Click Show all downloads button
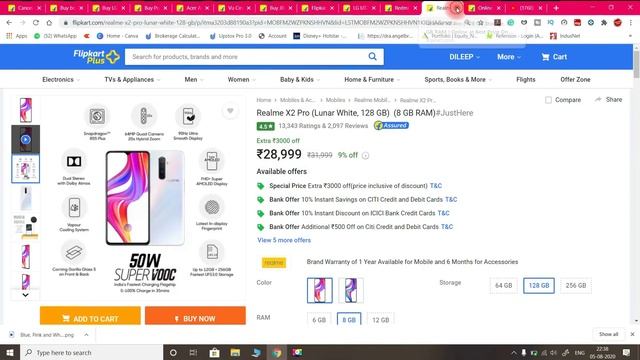 [608, 334]
